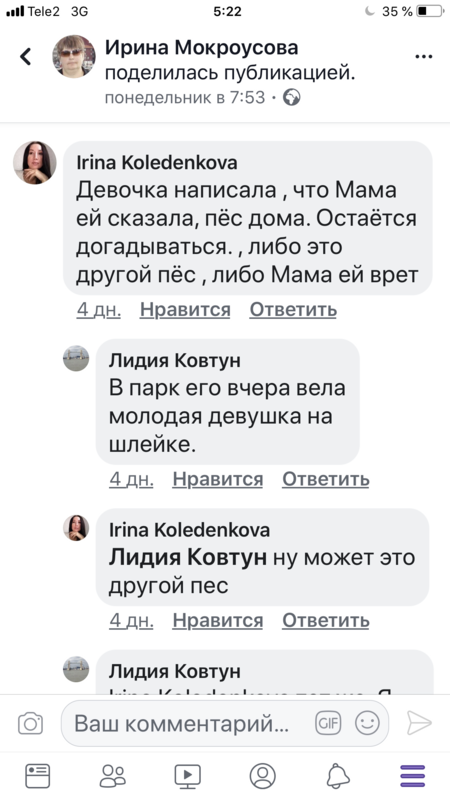Screen dimensions: 450x800
Task: Tap the back arrow icon
Action: 26,57
